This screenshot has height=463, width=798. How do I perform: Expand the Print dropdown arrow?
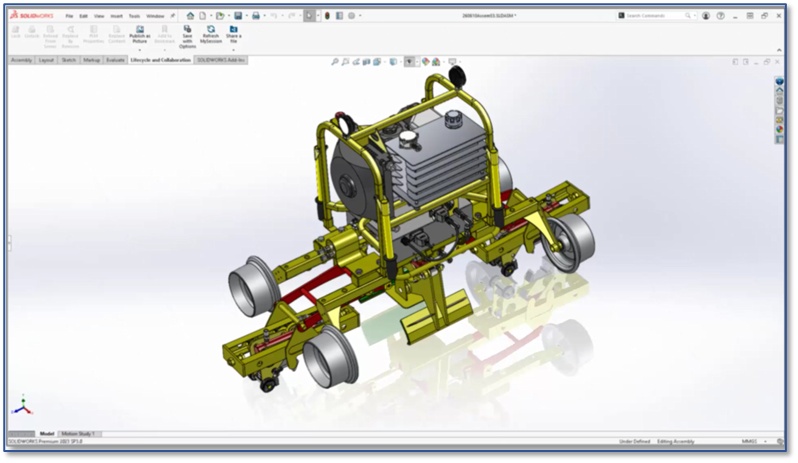(264, 16)
